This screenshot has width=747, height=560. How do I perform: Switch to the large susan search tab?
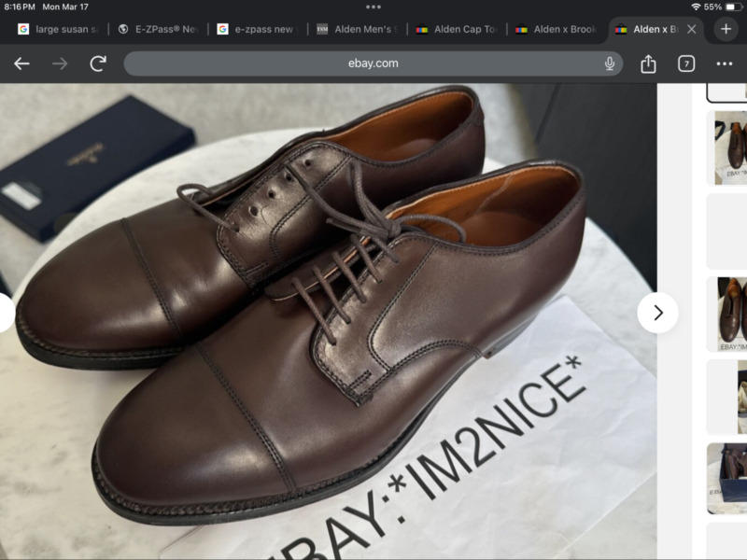click(x=56, y=29)
